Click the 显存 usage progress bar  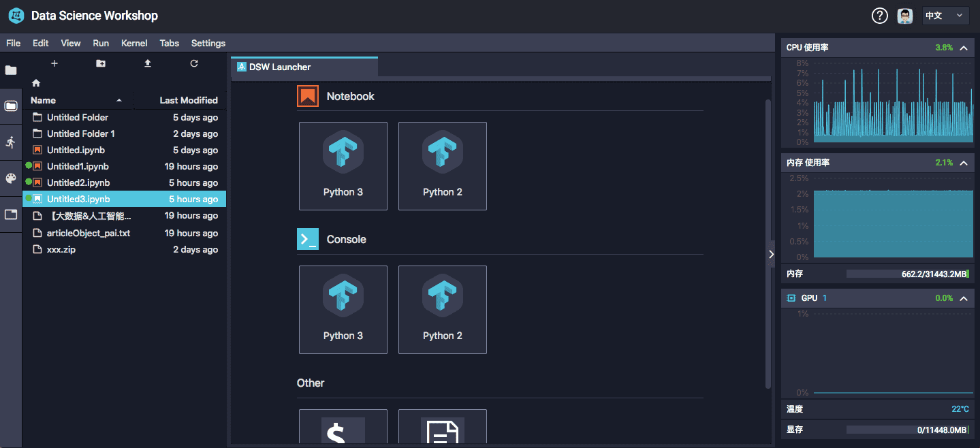coord(908,430)
